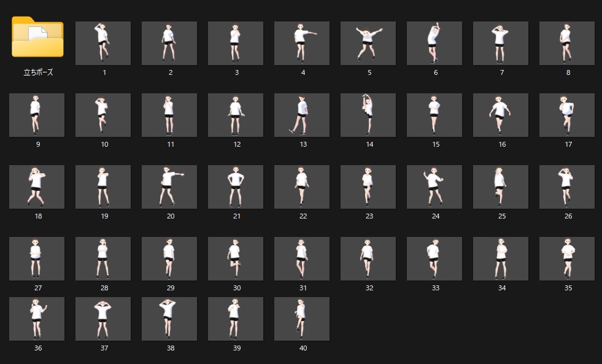Click the file name label 40

(x=303, y=348)
